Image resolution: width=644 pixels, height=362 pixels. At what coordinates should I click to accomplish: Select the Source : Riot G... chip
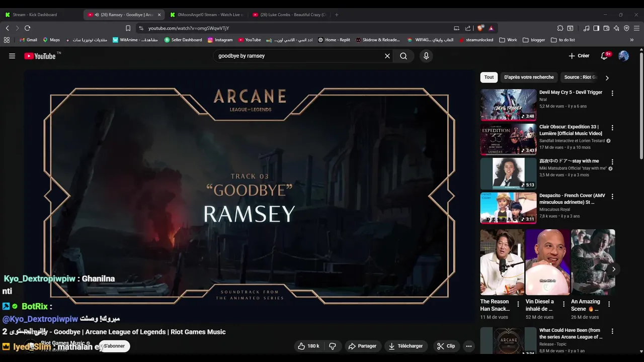(x=581, y=77)
